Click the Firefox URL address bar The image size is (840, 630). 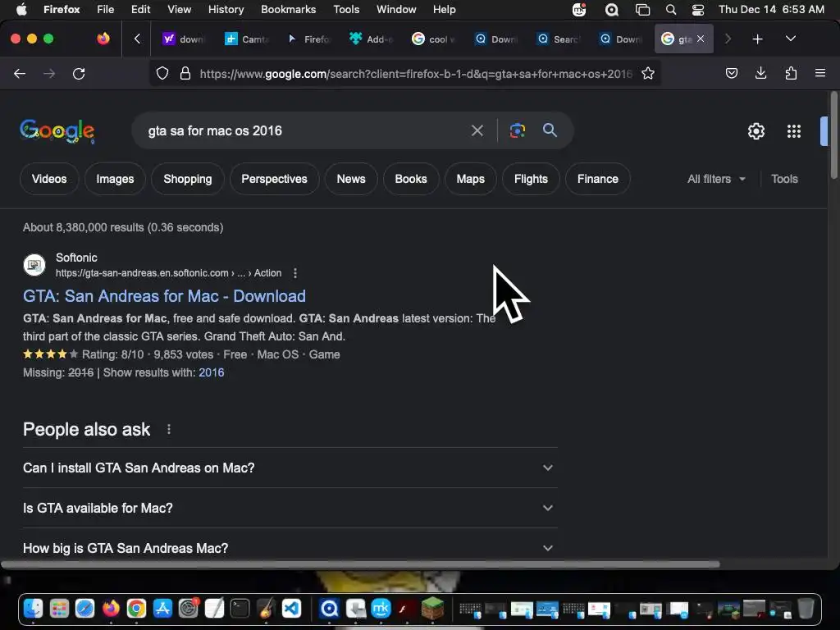point(416,73)
